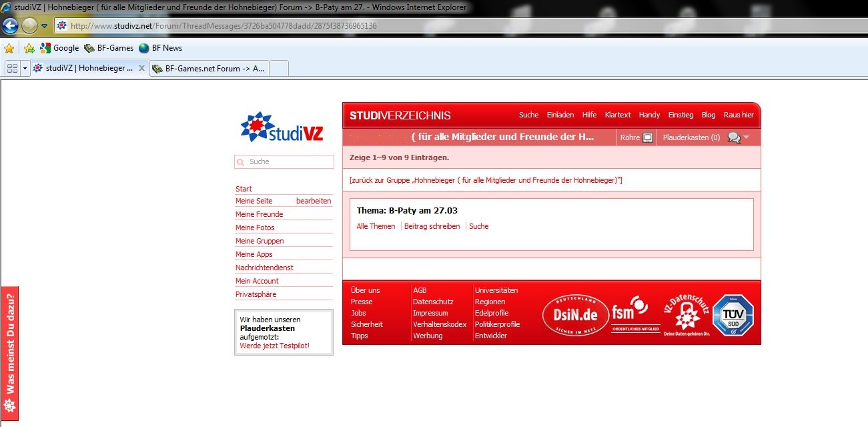The width and height of the screenshot is (868, 427).
Task: Open a new blank browser tab
Action: pos(279,68)
